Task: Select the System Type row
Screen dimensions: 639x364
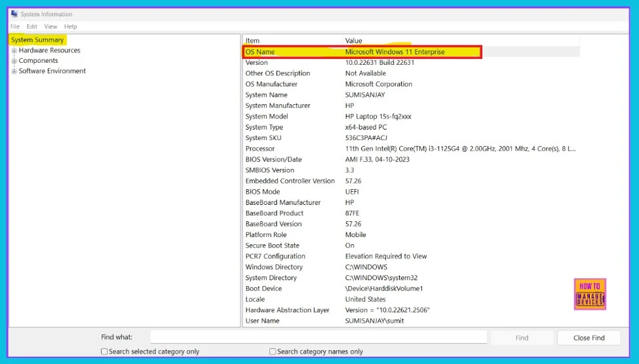Action: pos(411,127)
